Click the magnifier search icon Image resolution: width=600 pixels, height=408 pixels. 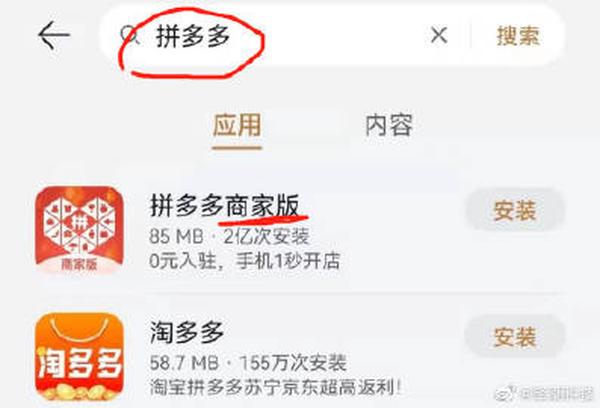point(130,36)
